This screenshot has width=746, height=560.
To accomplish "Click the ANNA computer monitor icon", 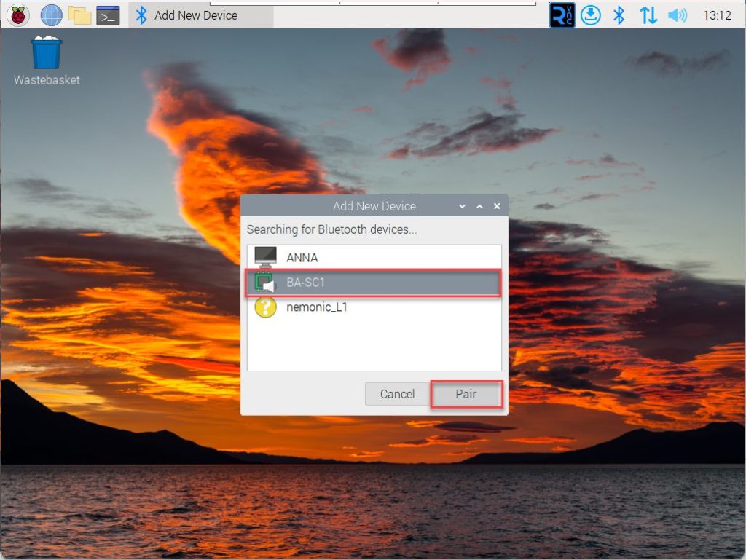I will tap(265, 257).
